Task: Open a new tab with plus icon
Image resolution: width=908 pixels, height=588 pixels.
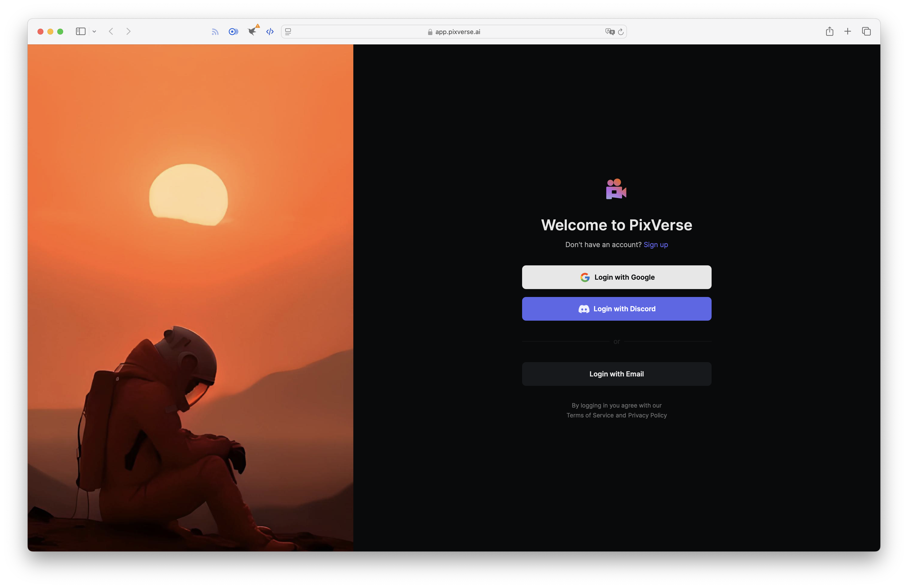Action: click(x=848, y=31)
